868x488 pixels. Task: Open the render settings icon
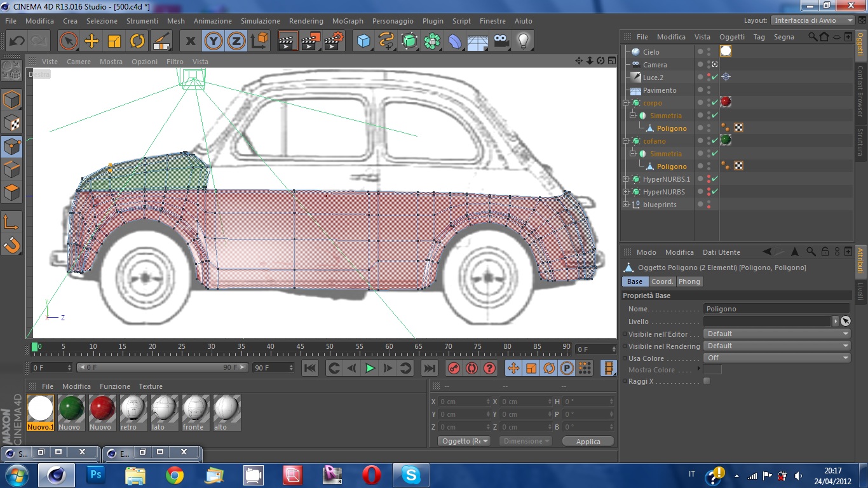click(334, 41)
